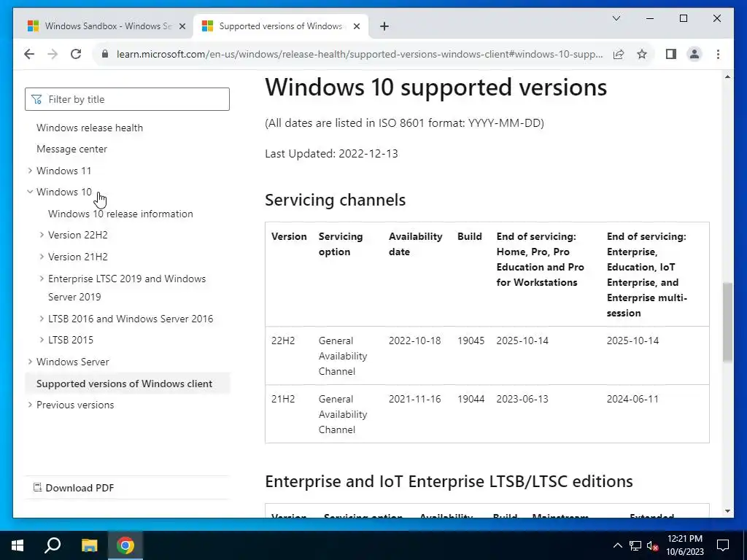Click the Windows 11 sidebar label
Image resolution: width=747 pixels, height=560 pixels.
click(x=64, y=171)
